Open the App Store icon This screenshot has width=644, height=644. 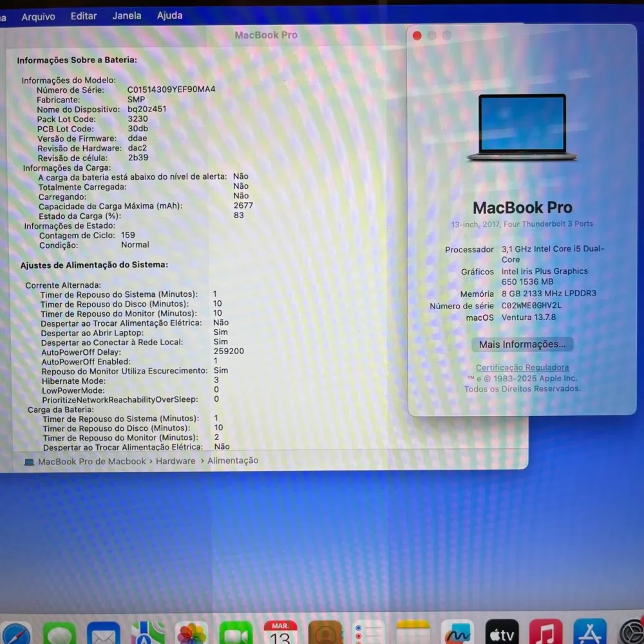pyautogui.click(x=589, y=634)
